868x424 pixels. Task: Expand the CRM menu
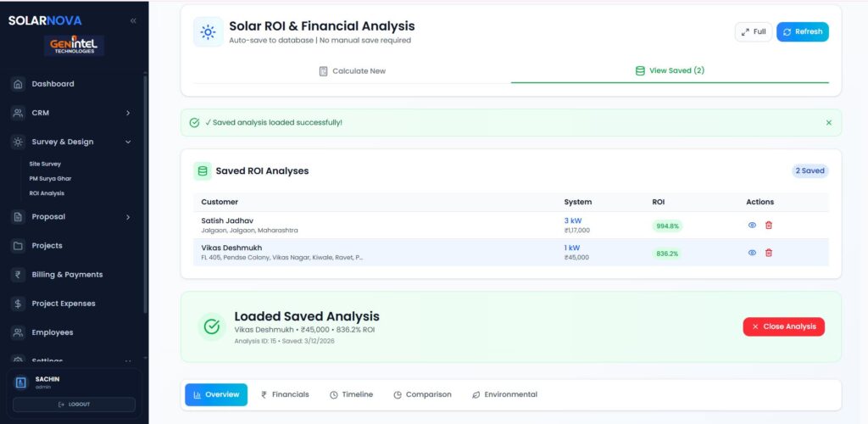[x=128, y=113]
